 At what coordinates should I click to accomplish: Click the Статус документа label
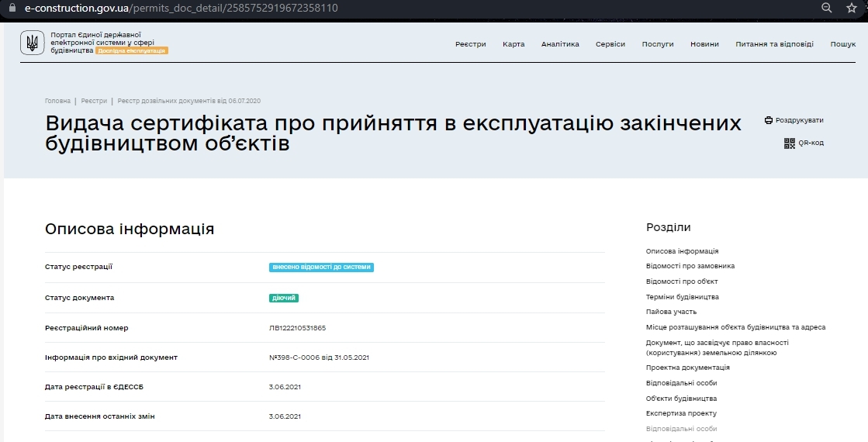(x=79, y=299)
